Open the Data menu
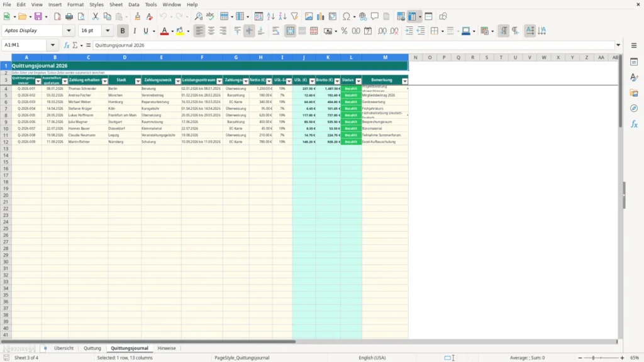This screenshot has height=362, width=644. [134, 4]
